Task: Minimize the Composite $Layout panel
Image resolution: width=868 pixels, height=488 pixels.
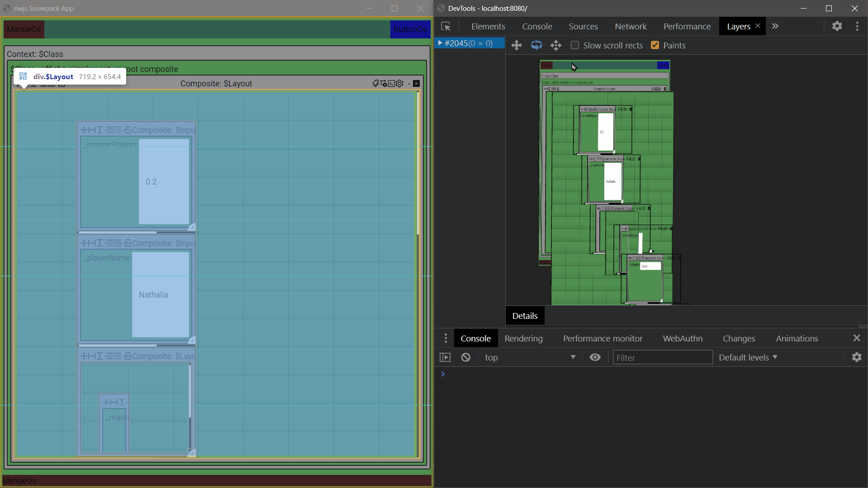Action: (409, 83)
